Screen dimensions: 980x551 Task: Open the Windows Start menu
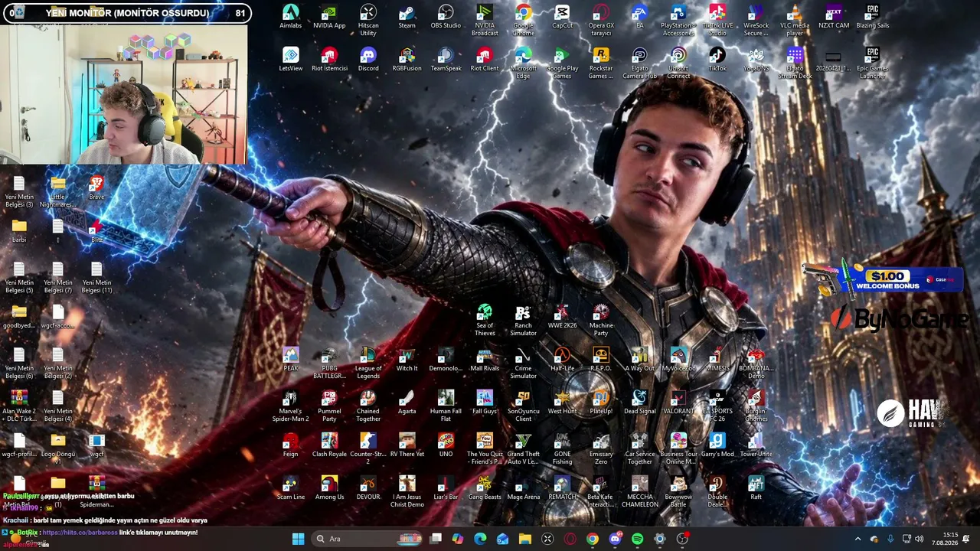point(298,539)
